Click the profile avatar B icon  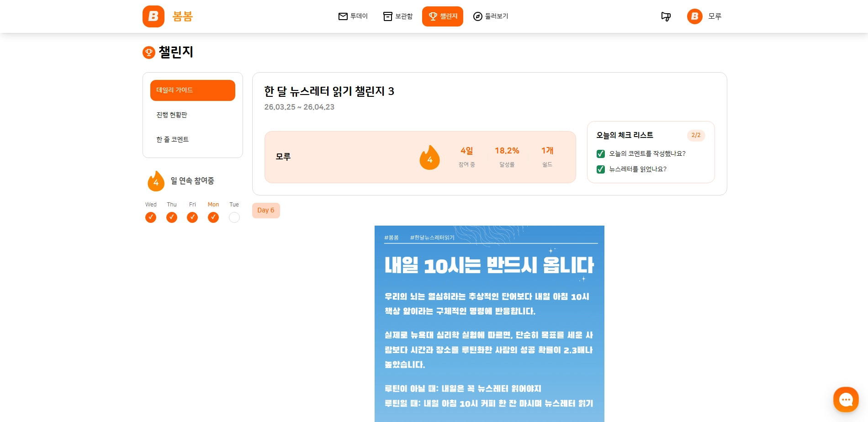click(695, 16)
